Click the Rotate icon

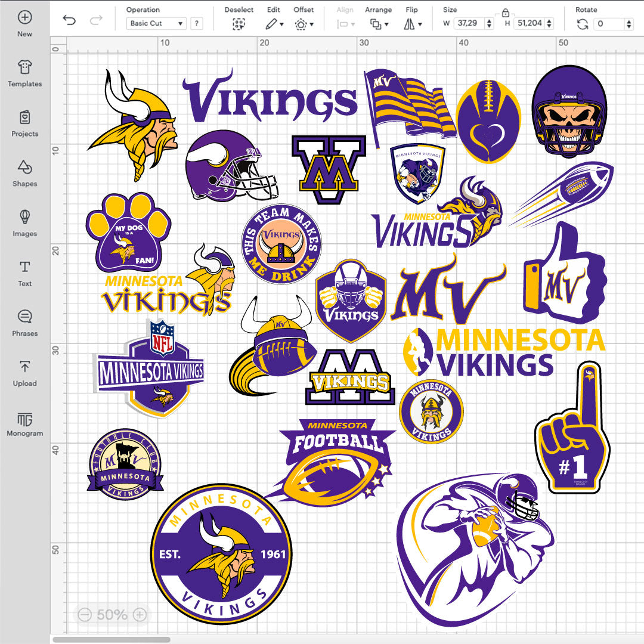click(x=582, y=24)
